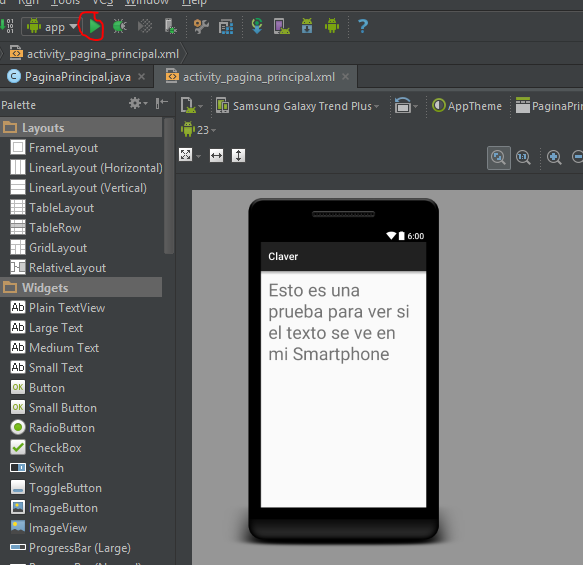Open Project Structure tools icon
The image size is (583, 565).
tap(201, 26)
